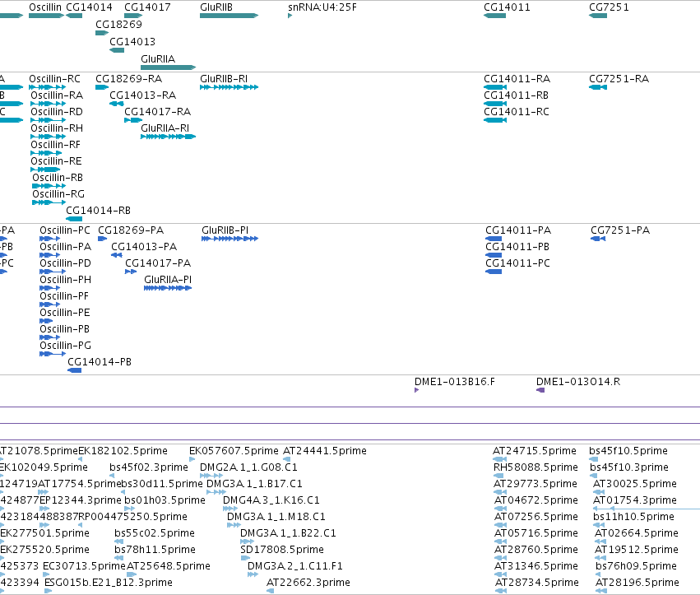
Task: Select the ESG015b.E21_B12.3prime EST
Action: 49,591
